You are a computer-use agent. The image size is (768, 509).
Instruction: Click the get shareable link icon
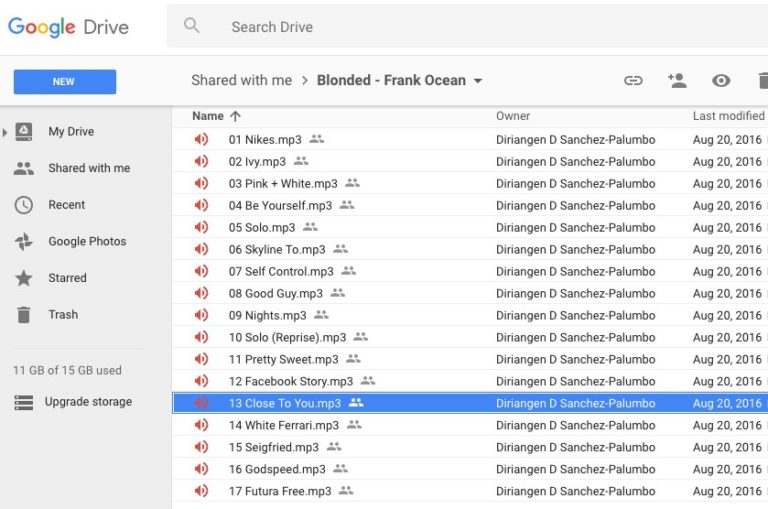coord(633,80)
